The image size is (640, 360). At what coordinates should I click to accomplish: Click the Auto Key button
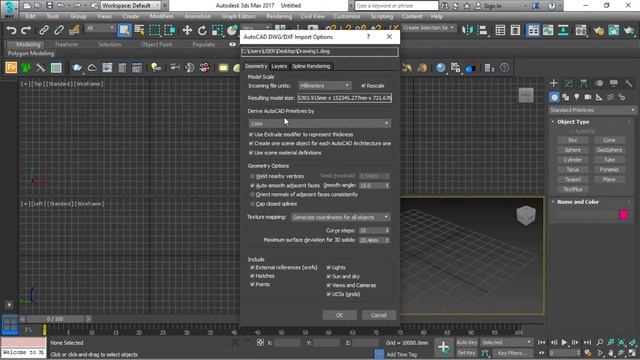click(467, 342)
